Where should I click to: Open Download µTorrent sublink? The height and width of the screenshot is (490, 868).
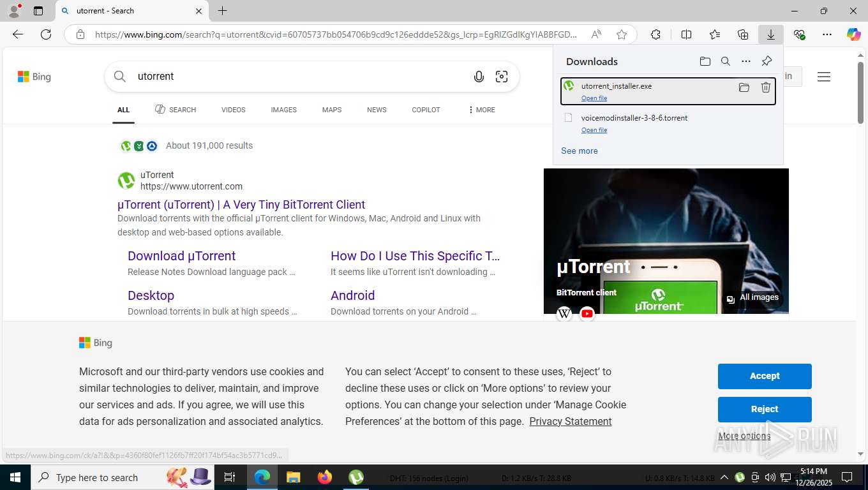tap(182, 256)
